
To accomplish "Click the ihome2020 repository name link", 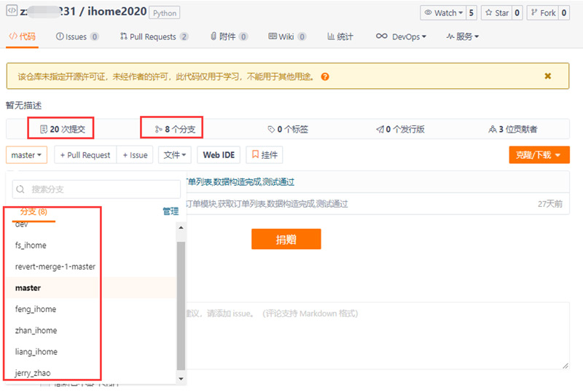I will [117, 12].
